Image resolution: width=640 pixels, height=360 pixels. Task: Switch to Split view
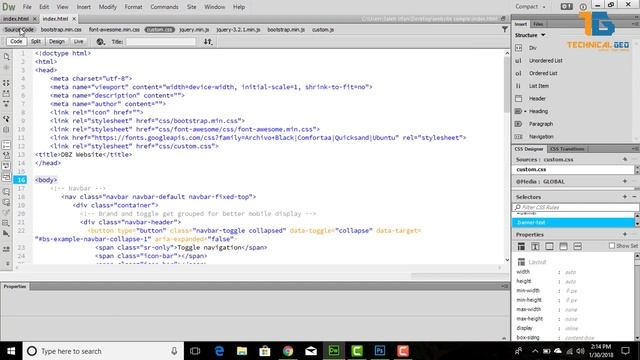36,42
